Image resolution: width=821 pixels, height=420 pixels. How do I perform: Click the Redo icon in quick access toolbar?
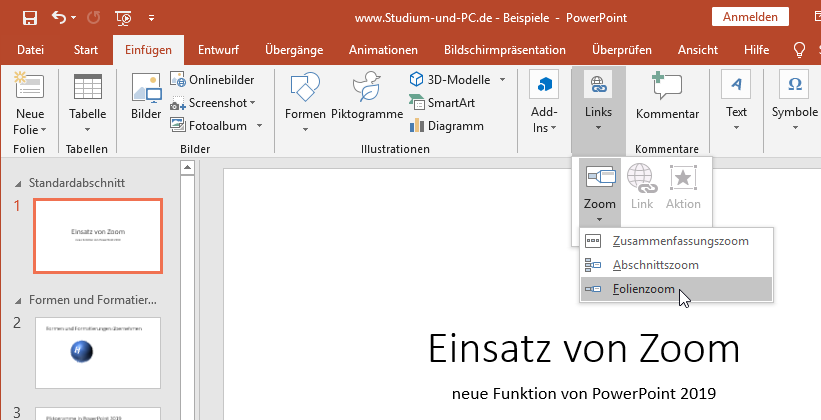94,18
